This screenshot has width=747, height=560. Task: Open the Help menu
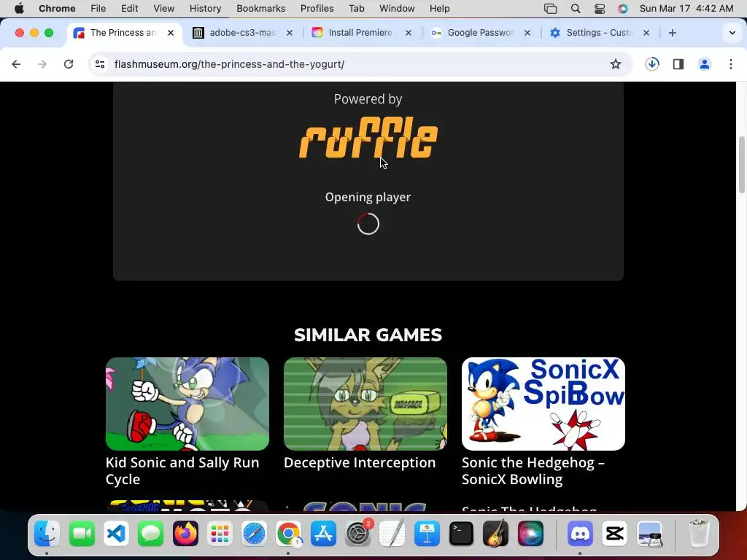coord(439,9)
